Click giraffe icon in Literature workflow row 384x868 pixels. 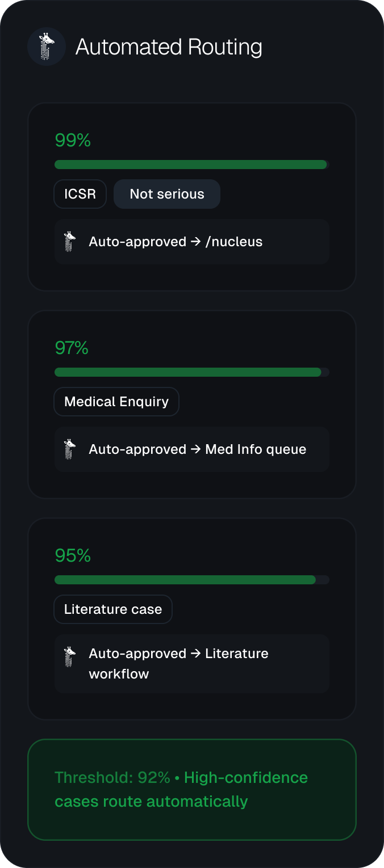tap(70, 657)
